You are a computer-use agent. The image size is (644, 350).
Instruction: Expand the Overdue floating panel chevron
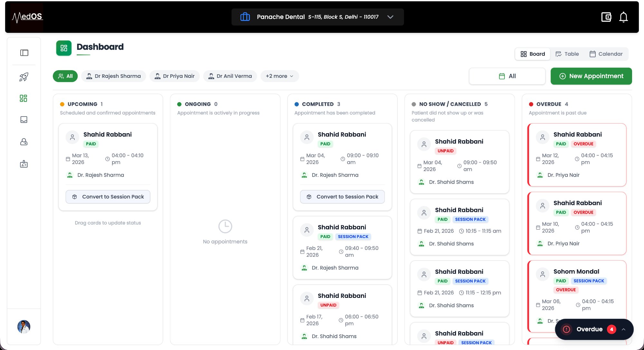click(x=623, y=329)
